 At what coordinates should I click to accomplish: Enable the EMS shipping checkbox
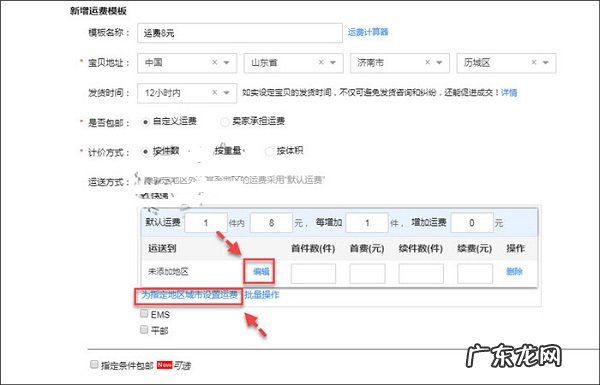(x=144, y=314)
